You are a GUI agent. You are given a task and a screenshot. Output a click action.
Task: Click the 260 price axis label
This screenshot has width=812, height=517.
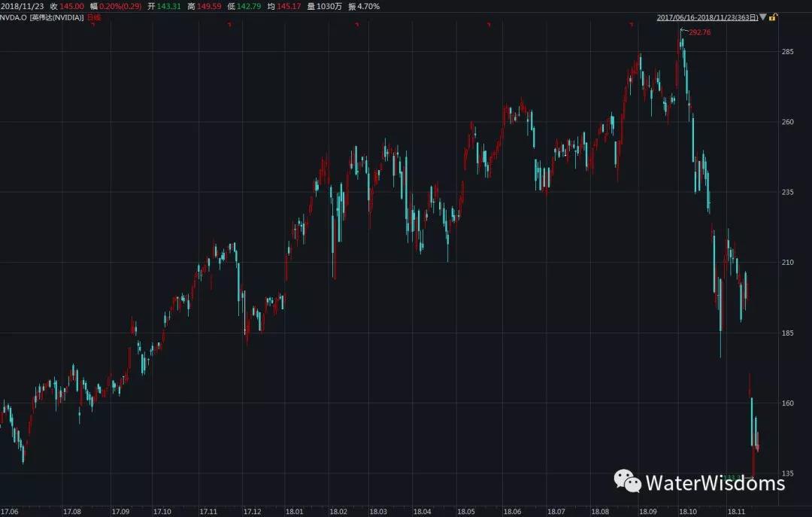(788, 122)
